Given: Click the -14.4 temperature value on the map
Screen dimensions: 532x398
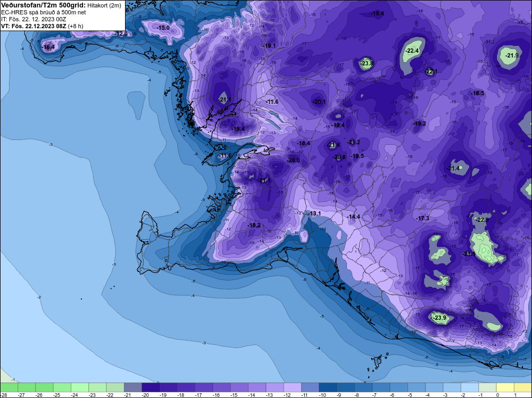Looking at the screenshot, I should coord(353,217).
